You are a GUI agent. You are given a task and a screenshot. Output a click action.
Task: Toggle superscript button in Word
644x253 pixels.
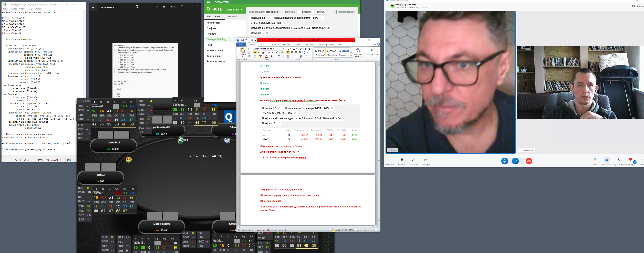click(x=277, y=52)
